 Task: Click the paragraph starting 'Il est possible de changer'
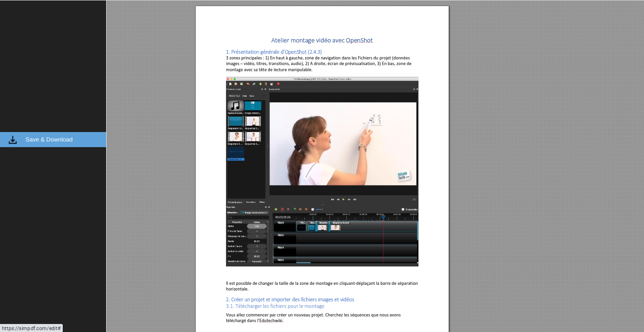point(322,286)
